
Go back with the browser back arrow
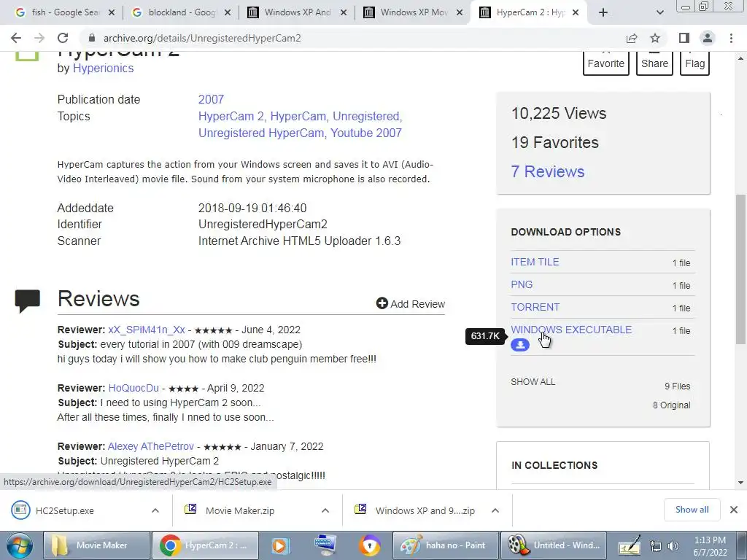tap(16, 38)
